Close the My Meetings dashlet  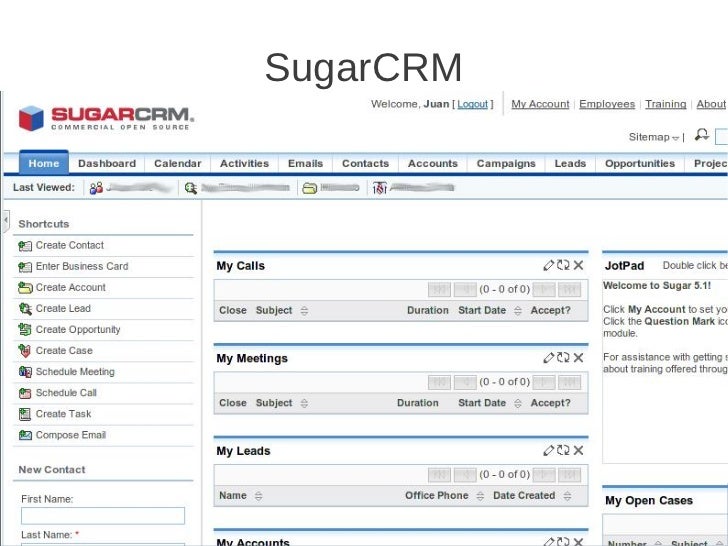[x=578, y=358]
